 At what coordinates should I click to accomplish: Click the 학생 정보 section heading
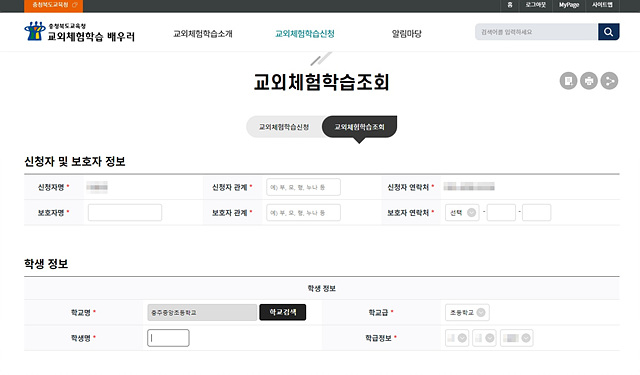(x=46, y=264)
